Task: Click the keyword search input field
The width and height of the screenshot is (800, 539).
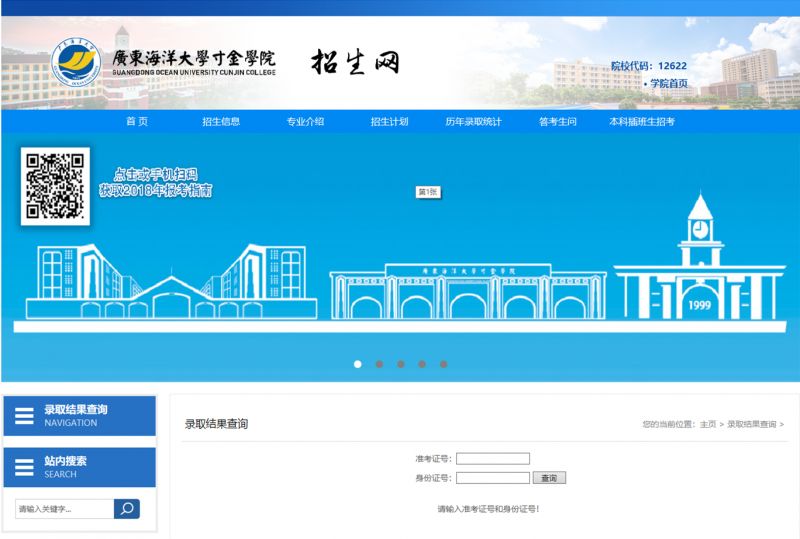Action: click(x=64, y=508)
